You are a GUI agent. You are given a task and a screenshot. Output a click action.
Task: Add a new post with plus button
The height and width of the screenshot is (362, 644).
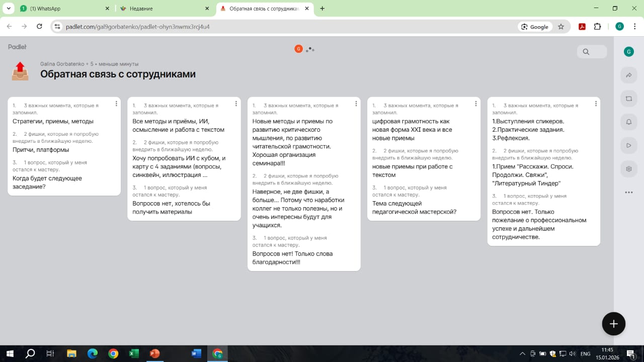click(x=613, y=324)
